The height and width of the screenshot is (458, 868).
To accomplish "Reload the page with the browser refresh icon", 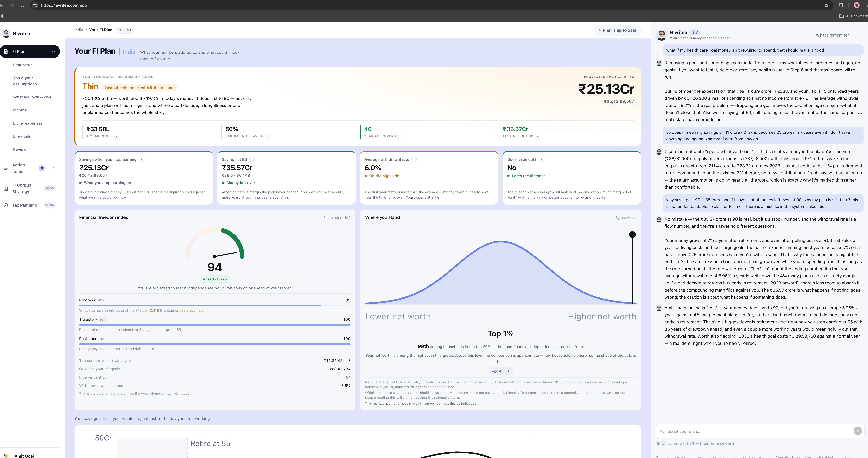I will point(23,5).
